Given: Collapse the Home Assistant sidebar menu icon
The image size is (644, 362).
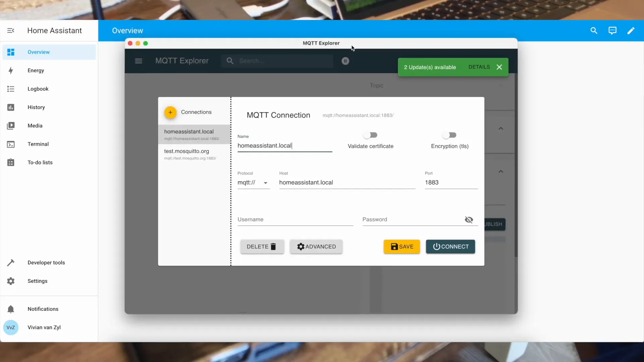Looking at the screenshot, I should pyautogui.click(x=11, y=31).
